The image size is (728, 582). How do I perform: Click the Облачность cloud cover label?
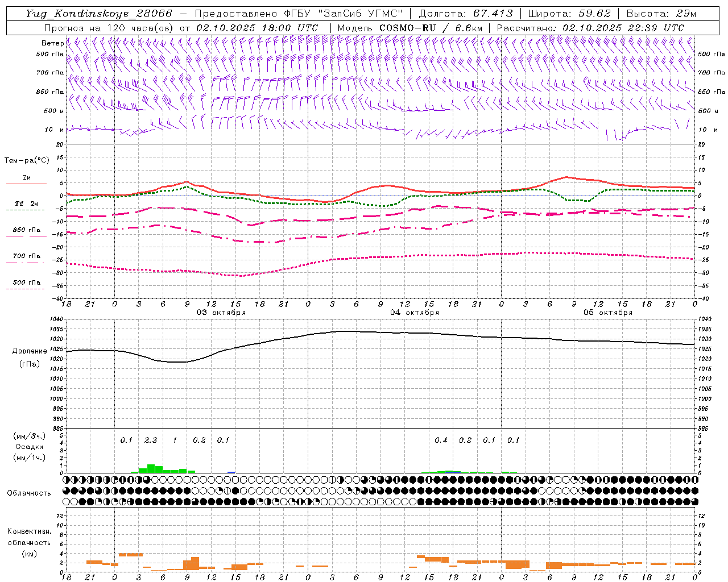[29, 493]
